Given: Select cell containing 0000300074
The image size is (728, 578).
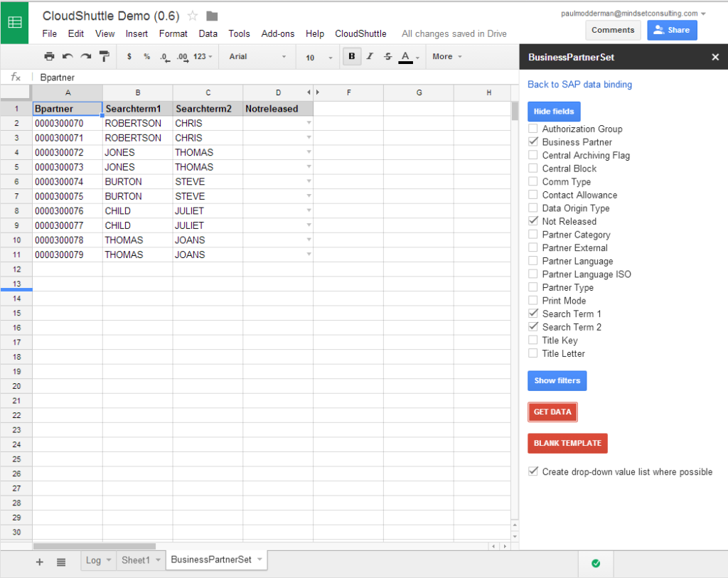Looking at the screenshot, I should [x=68, y=181].
